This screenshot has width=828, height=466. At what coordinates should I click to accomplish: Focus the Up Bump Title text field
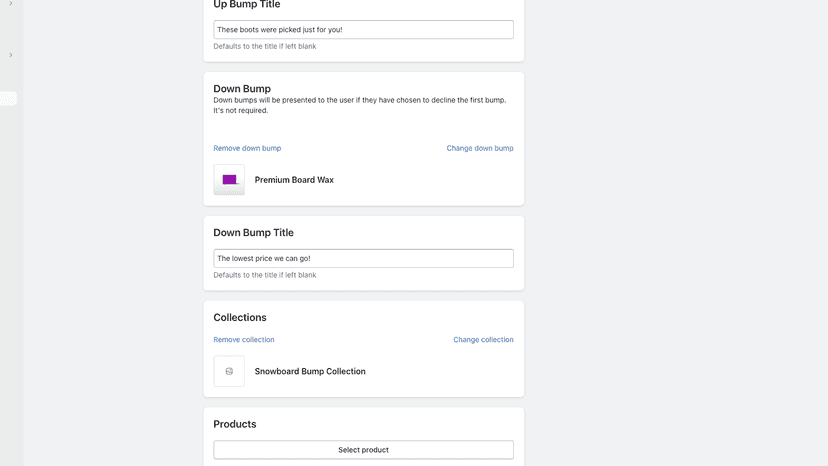coord(363,30)
